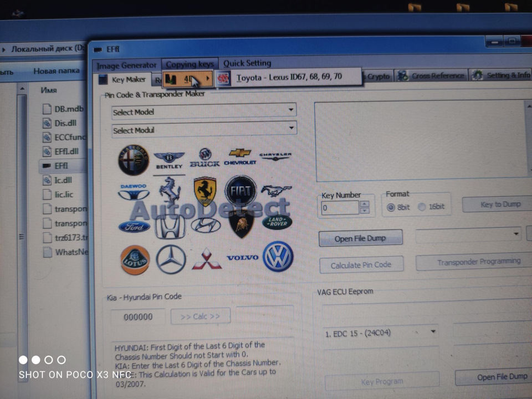Viewport: 532px width, 399px height.
Task: Click the large output text area
Action: coord(421,141)
